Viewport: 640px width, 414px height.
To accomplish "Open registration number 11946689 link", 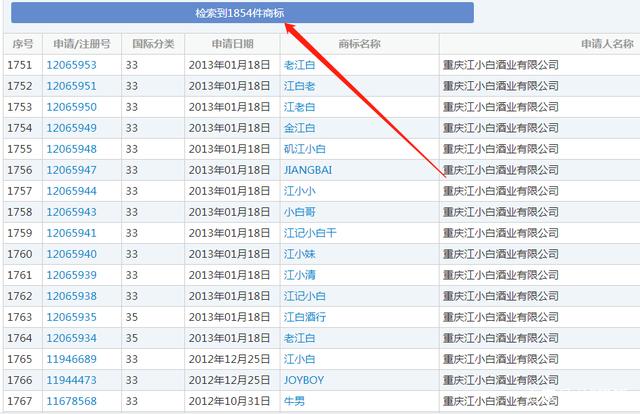I will pyautogui.click(x=71, y=359).
